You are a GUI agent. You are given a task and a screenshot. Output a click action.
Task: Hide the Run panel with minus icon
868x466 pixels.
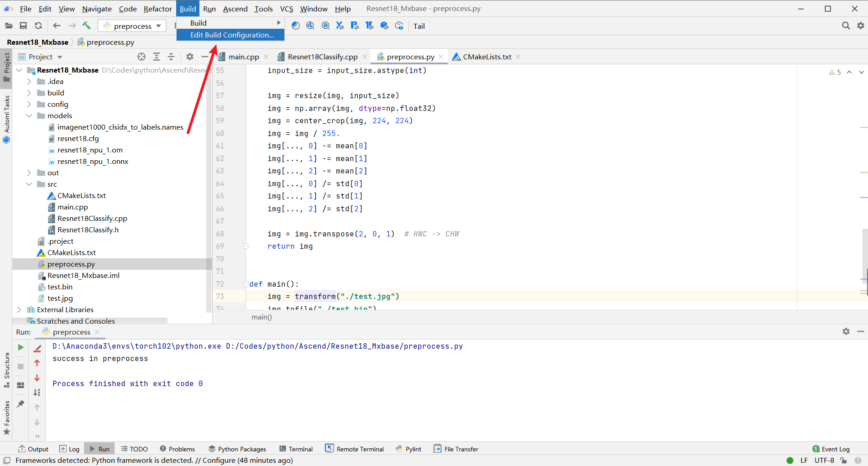coord(860,331)
